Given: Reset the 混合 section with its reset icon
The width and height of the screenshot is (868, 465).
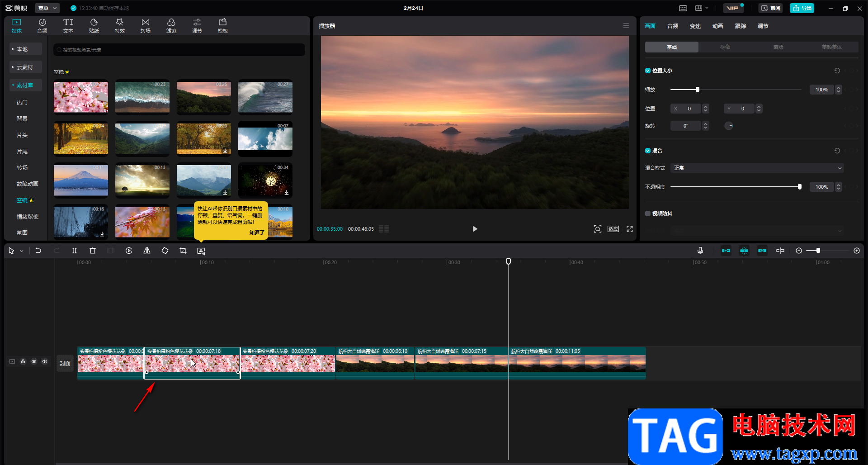Looking at the screenshot, I should pos(837,151).
